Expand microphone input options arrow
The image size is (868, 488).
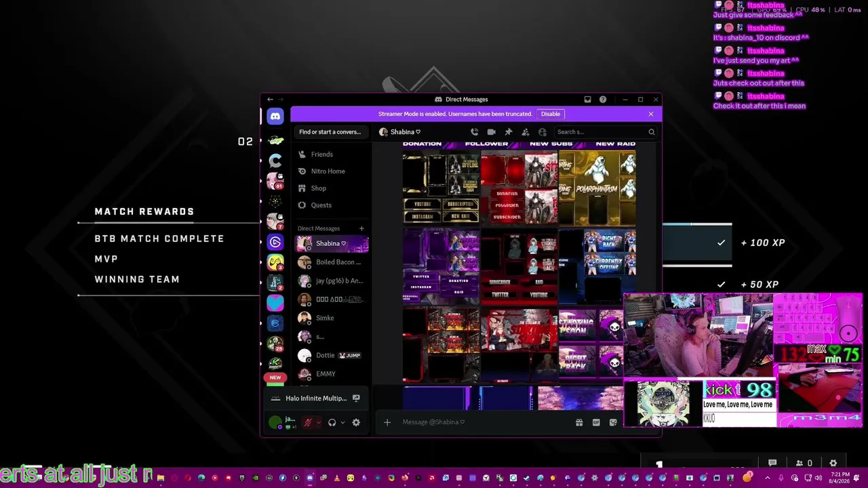[x=318, y=422]
